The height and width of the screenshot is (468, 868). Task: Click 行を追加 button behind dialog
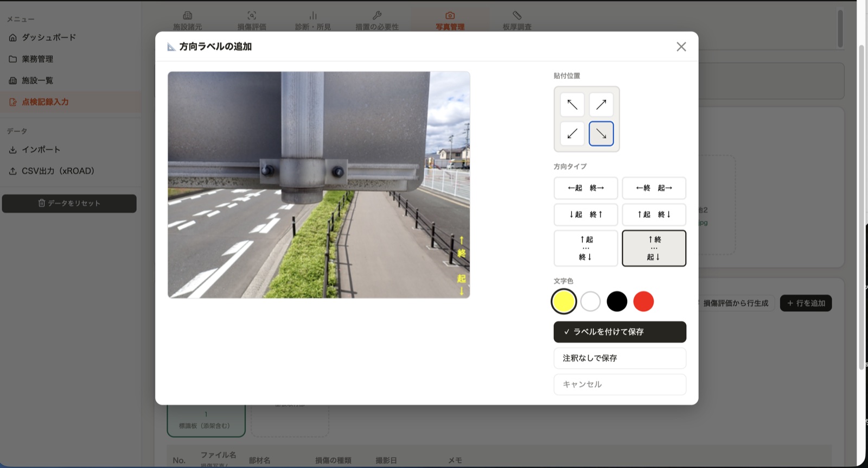[x=806, y=303]
